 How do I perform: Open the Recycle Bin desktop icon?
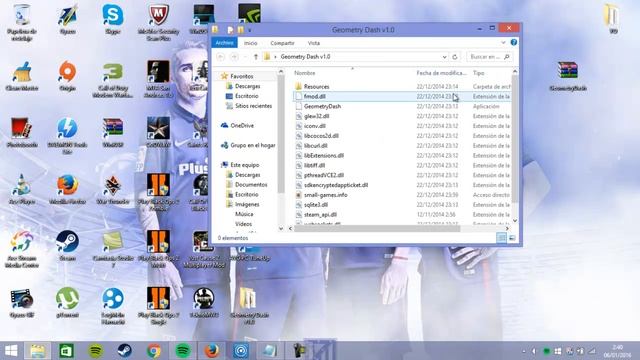tap(22, 22)
